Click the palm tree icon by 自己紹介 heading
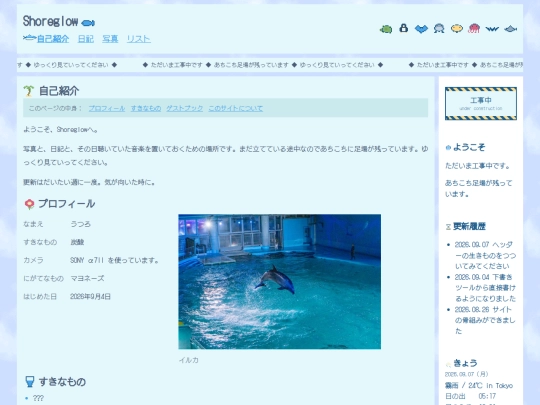 [x=29, y=91]
